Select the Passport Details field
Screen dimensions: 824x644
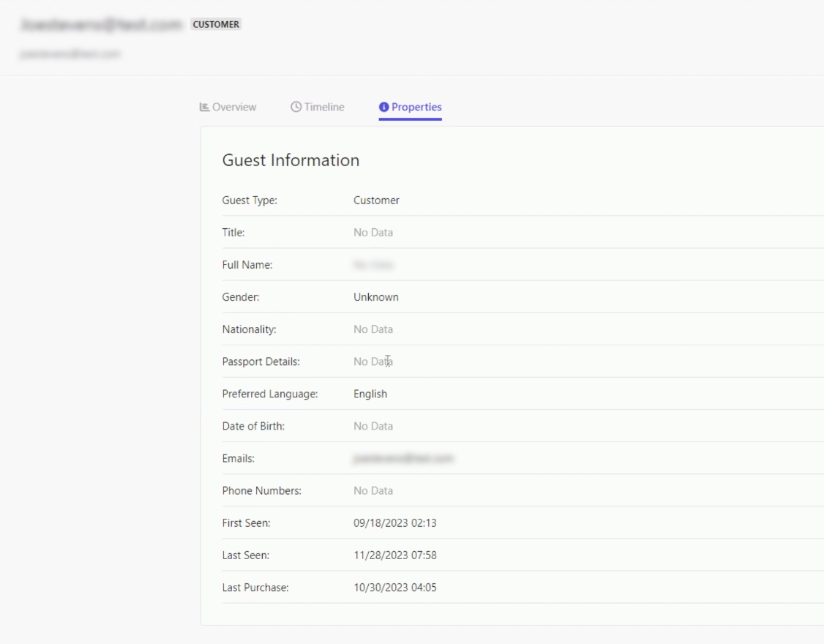[x=372, y=361]
